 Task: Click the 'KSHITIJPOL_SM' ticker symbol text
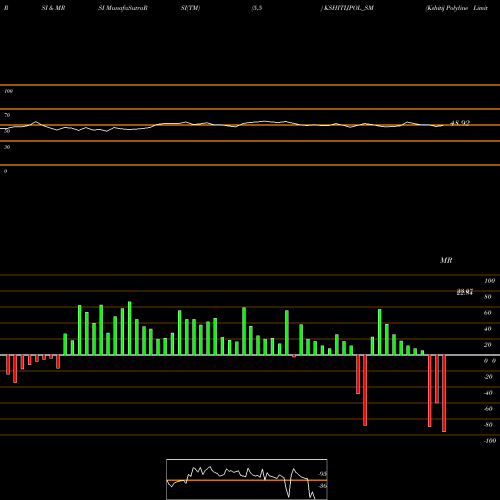pyautogui.click(x=349, y=8)
